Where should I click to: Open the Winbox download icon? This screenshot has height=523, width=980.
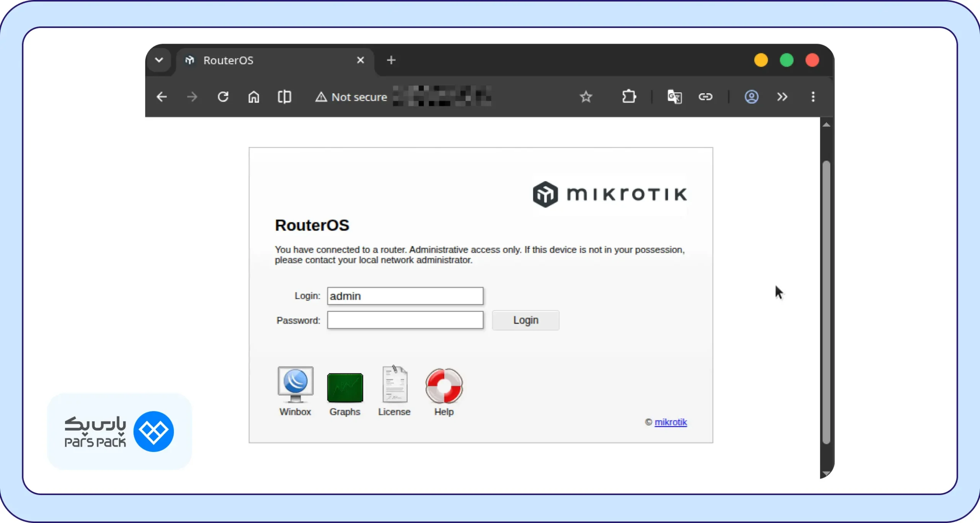[x=295, y=385]
